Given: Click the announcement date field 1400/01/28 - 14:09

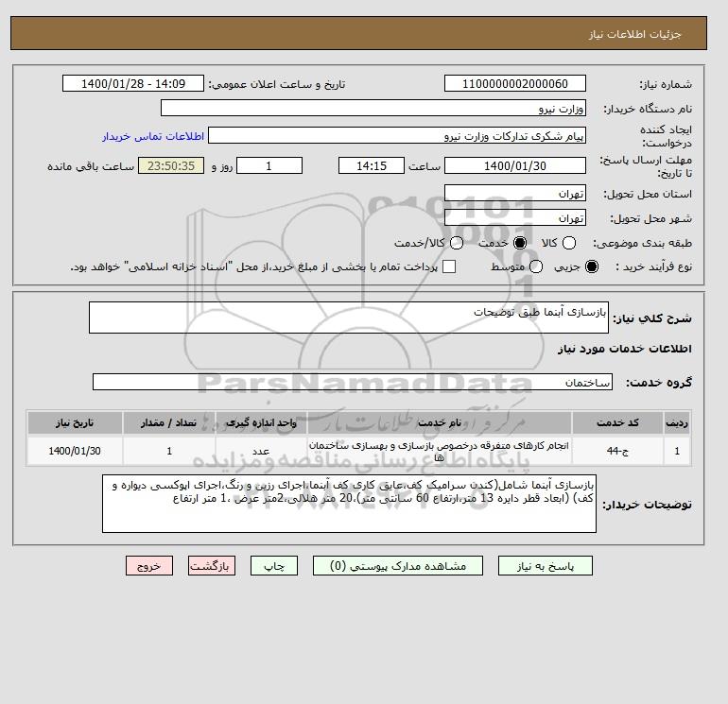Looking at the screenshot, I should point(133,83).
